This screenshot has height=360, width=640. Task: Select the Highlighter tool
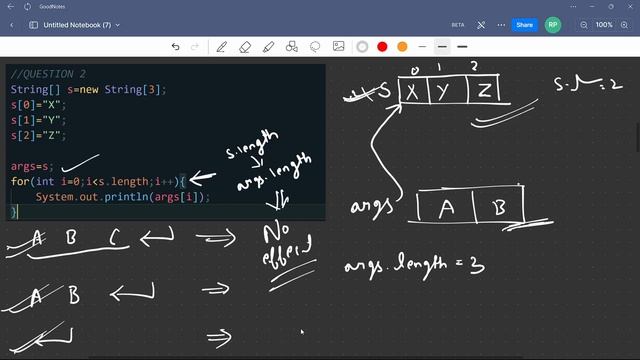268,47
